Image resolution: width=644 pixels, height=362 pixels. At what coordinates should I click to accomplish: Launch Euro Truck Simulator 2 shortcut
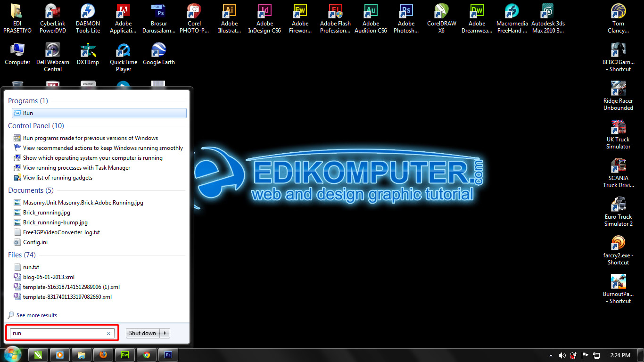[x=618, y=212]
